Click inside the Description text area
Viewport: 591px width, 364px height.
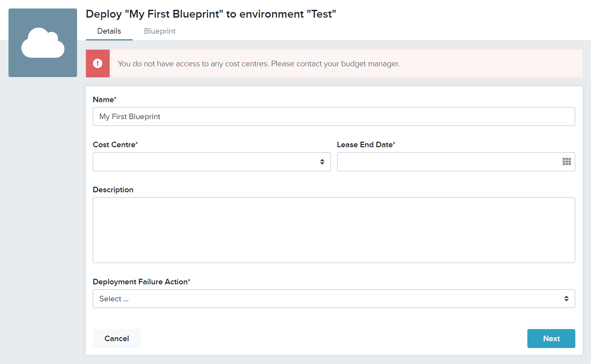click(x=334, y=230)
